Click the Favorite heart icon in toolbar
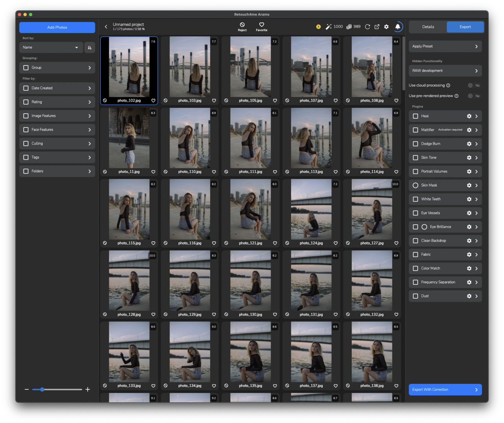This screenshot has height=423, width=504. pyautogui.click(x=261, y=25)
